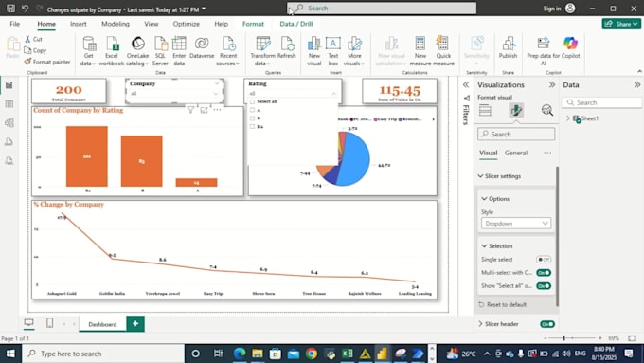The height and width of the screenshot is (363, 644).
Task: Click Format painter
Action: [x=46, y=62]
